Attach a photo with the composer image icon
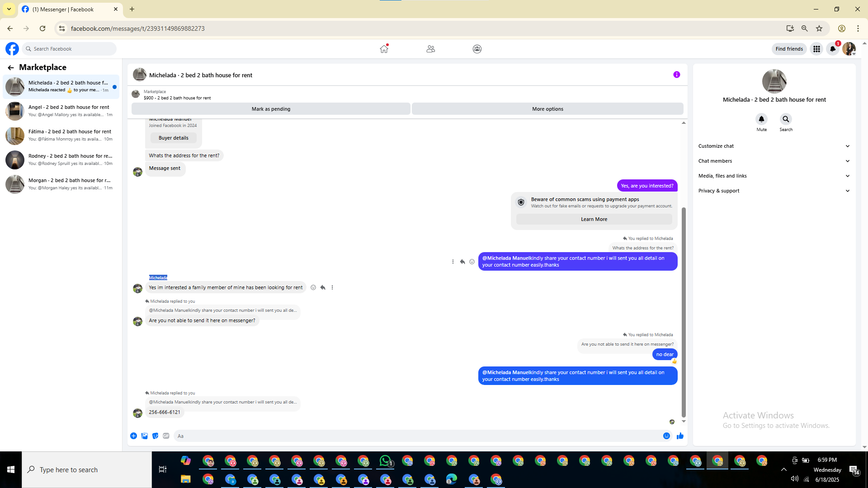868x488 pixels. click(x=145, y=436)
